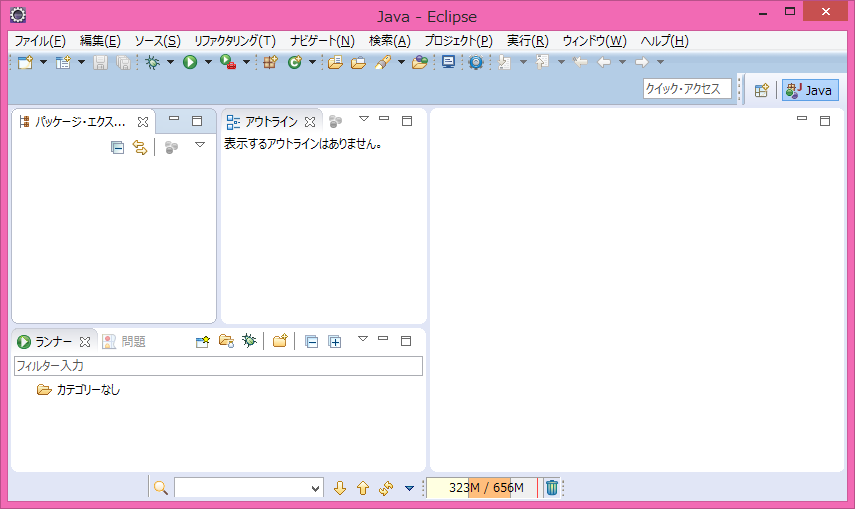Expand the New Java Class dropdown arrow
855x509 pixels.
tap(312, 62)
